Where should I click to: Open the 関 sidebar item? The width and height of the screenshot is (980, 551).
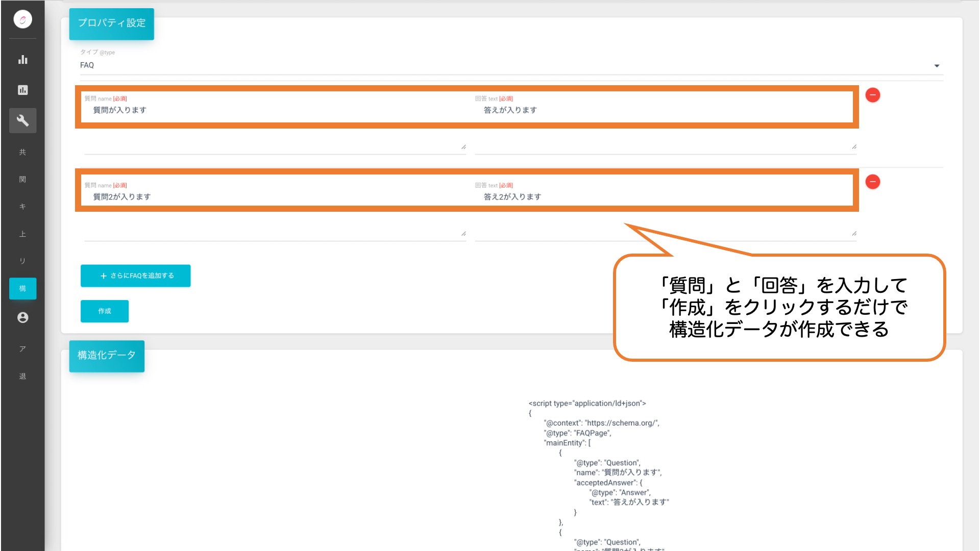(22, 179)
